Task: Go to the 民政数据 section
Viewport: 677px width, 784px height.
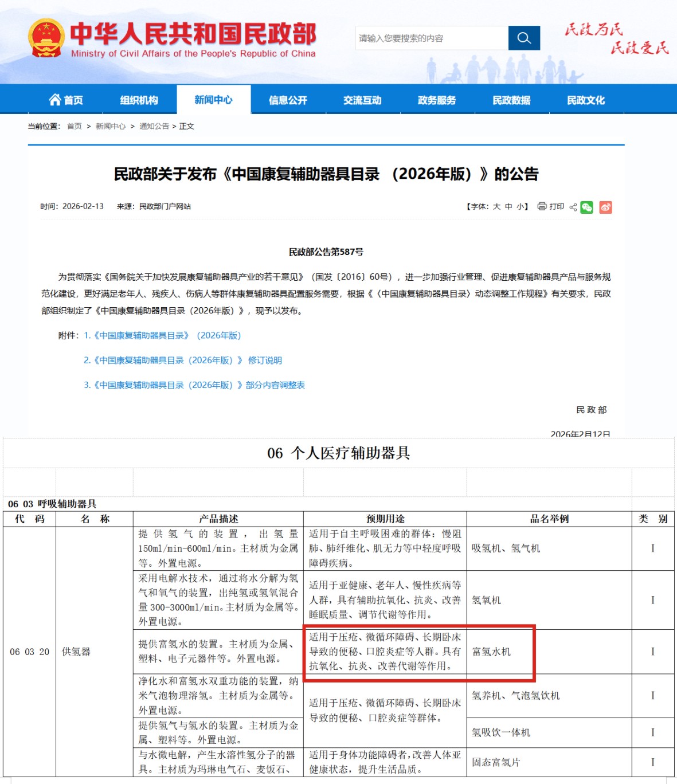Action: coord(511,100)
